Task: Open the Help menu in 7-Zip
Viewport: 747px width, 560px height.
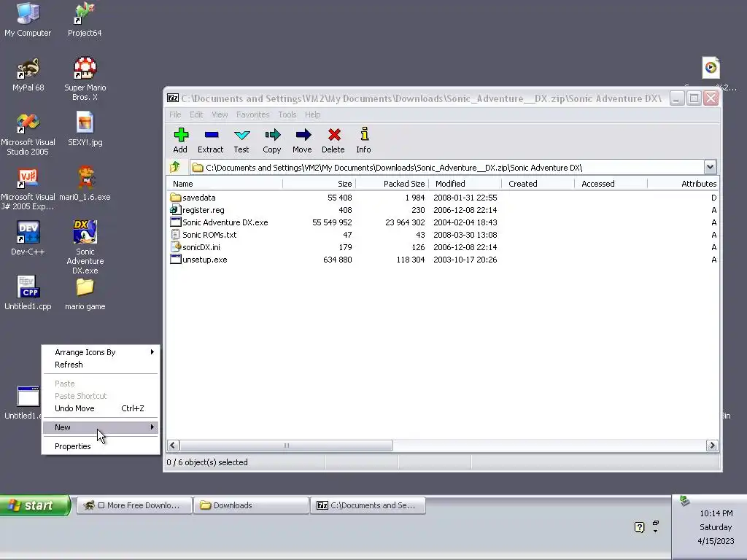Action: pyautogui.click(x=312, y=114)
